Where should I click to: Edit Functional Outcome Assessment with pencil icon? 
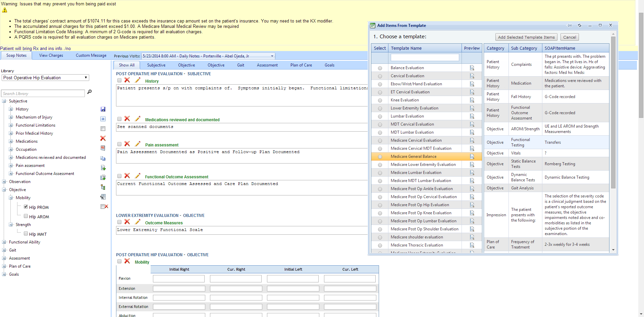point(138,176)
